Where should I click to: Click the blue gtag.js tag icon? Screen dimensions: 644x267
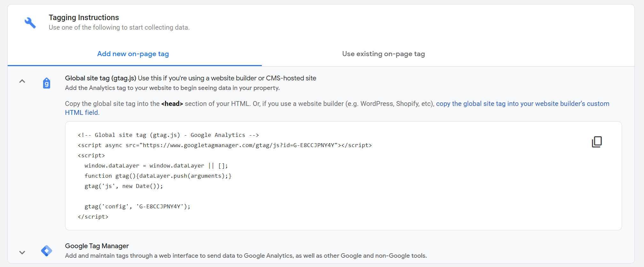[47, 83]
